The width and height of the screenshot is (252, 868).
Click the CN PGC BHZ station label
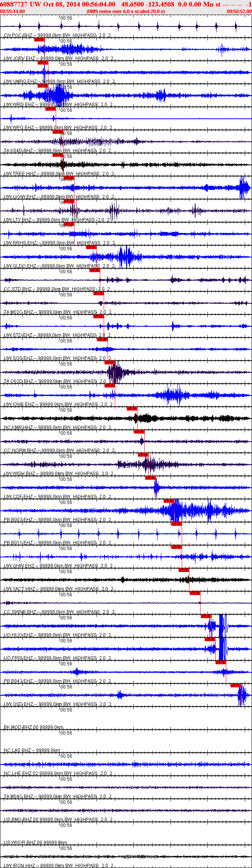click(18, 35)
